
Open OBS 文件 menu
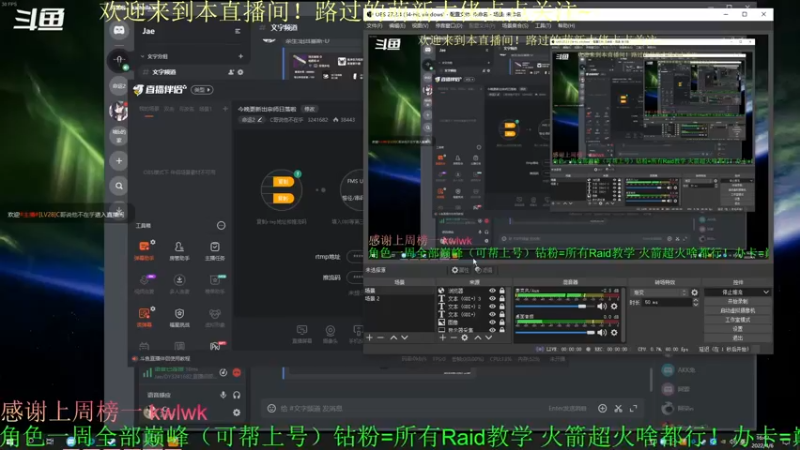[374, 26]
